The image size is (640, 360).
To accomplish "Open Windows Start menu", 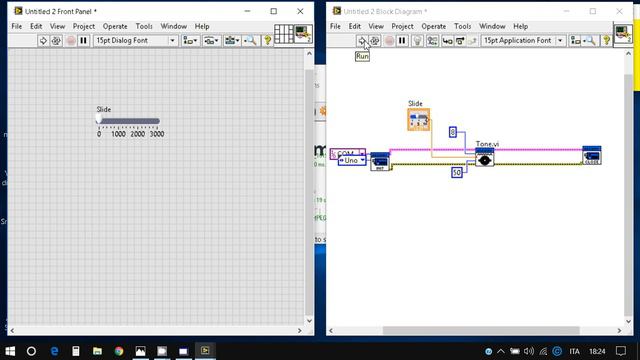I will click(10, 351).
